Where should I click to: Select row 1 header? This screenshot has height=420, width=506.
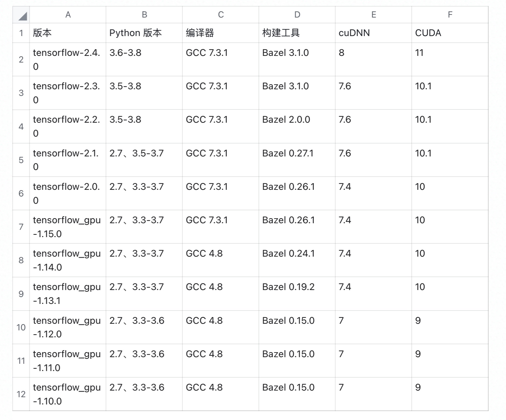tap(21, 33)
